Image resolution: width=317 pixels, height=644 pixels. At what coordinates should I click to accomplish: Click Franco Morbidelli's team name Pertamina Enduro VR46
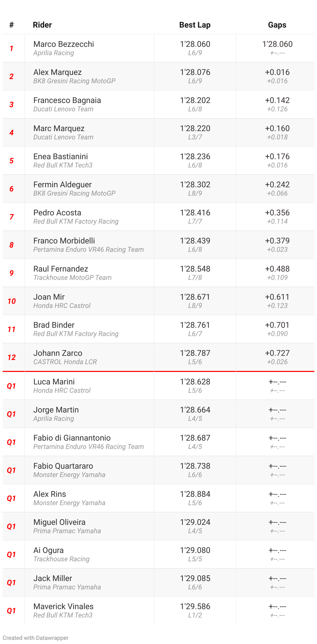click(x=88, y=250)
